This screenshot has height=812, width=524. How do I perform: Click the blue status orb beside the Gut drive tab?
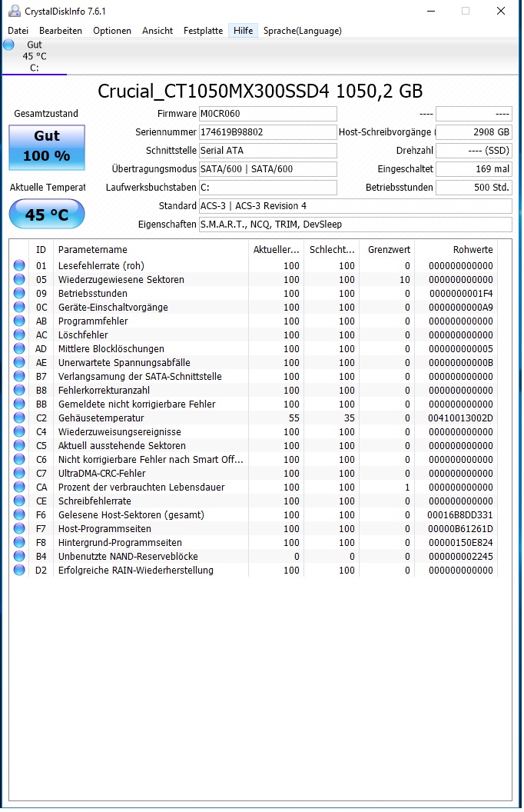pyautogui.click(x=8, y=45)
